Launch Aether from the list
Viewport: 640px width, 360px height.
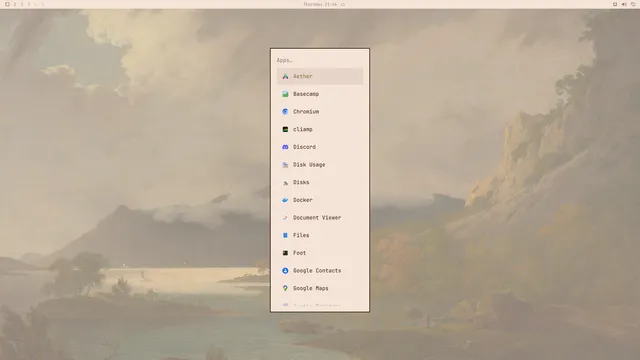click(320, 76)
